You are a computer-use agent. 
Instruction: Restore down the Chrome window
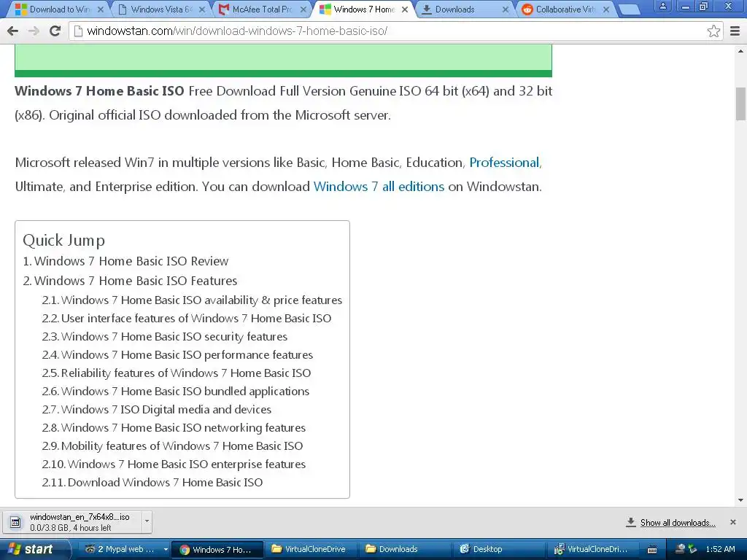point(705,6)
